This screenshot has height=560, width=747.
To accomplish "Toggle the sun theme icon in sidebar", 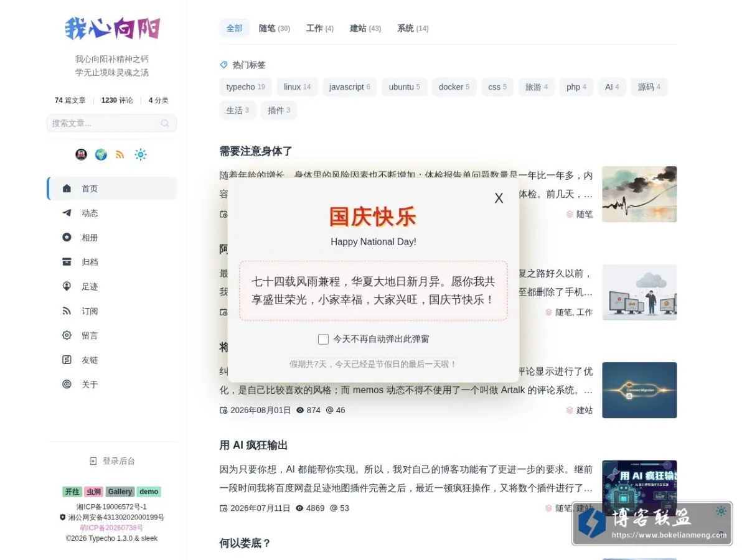I will click(141, 154).
